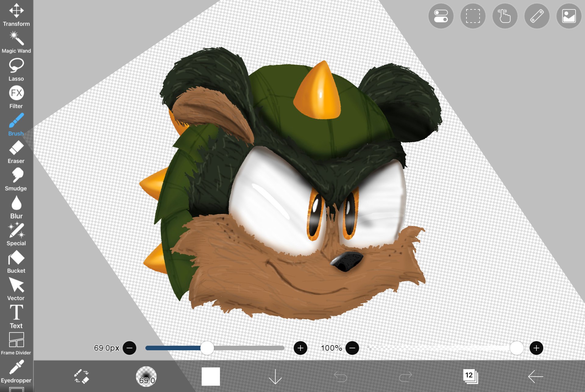Select the Transform tool
This screenshot has width=585, height=392.
tap(16, 15)
